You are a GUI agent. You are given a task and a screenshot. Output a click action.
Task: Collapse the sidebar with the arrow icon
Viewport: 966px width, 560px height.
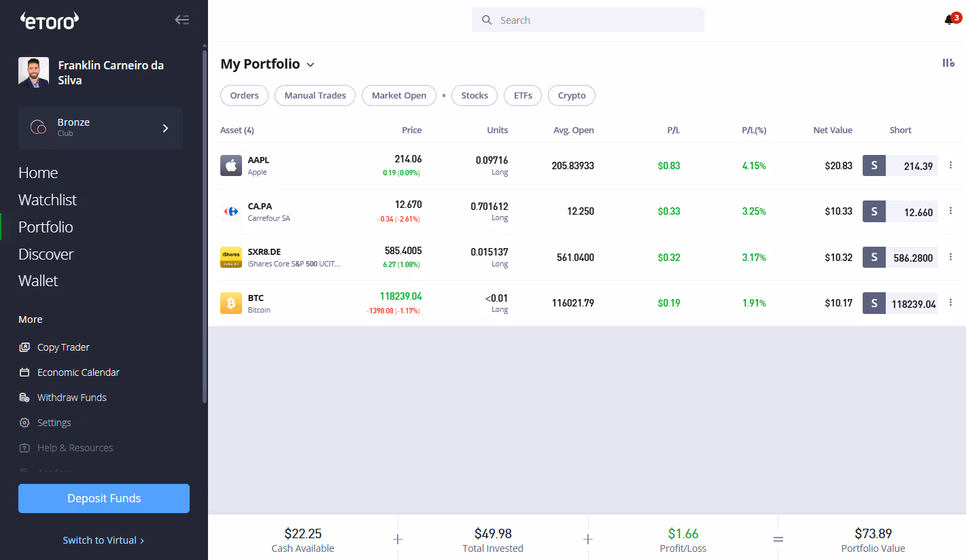[x=182, y=20]
